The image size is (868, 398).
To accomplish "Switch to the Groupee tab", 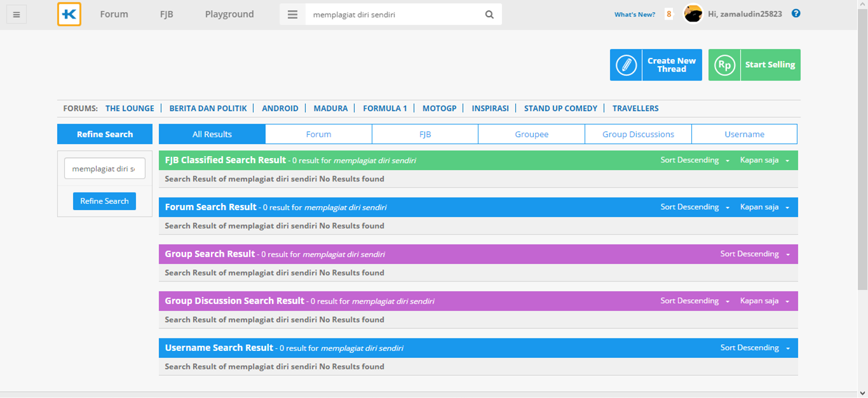I will point(531,134).
